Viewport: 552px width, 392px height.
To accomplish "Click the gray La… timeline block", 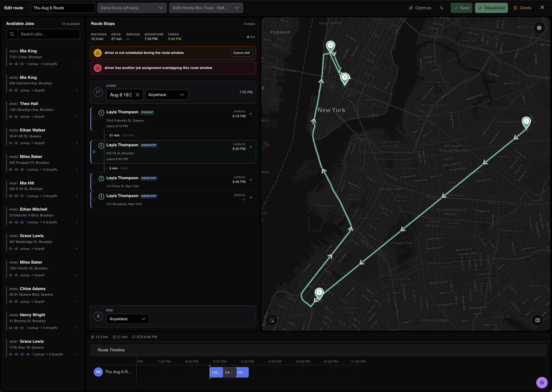I will (x=230, y=372).
